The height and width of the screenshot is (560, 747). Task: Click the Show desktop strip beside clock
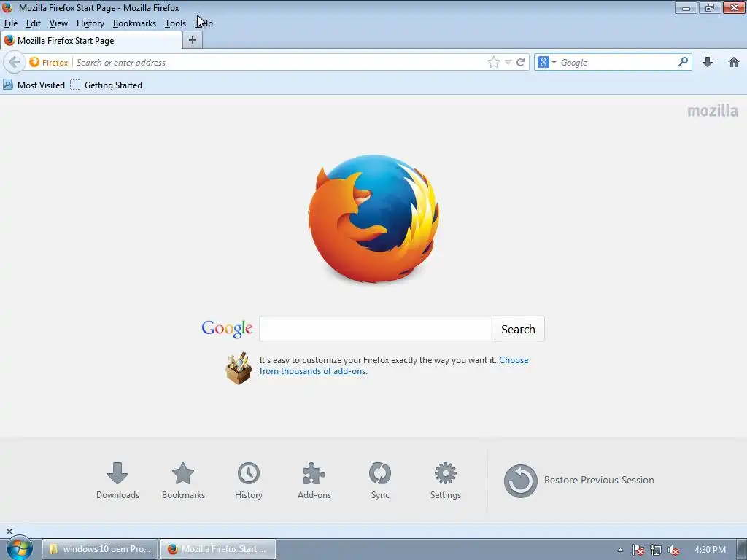tap(742, 549)
